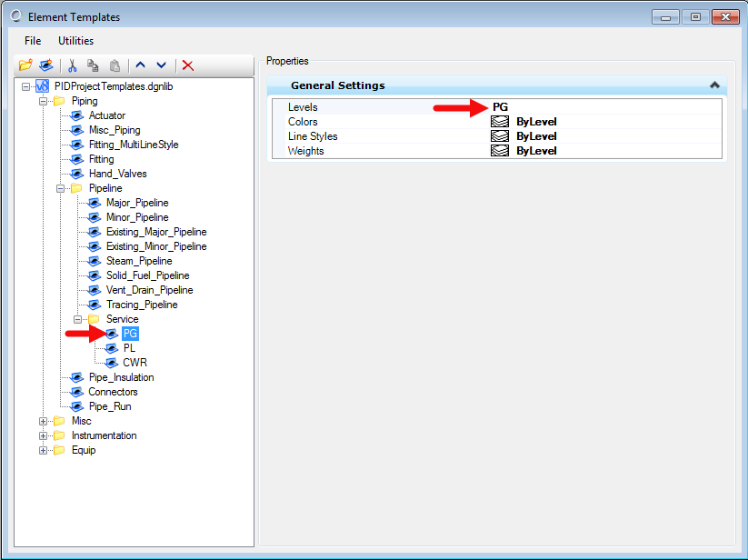Click the Weights ByLevel value text
This screenshot has width=748, height=560.
[x=536, y=151]
